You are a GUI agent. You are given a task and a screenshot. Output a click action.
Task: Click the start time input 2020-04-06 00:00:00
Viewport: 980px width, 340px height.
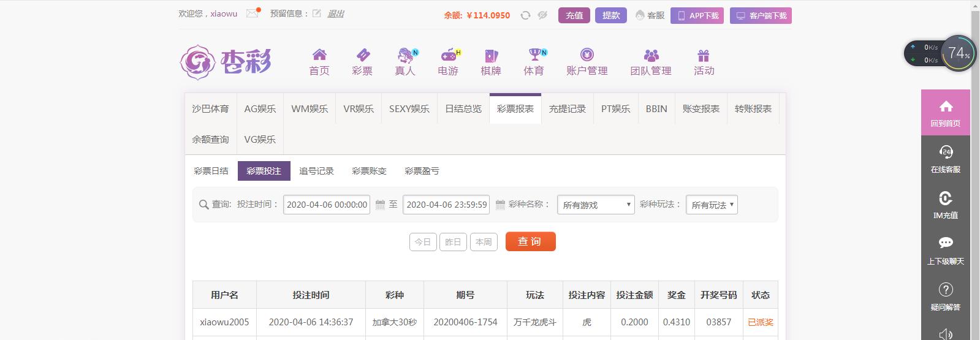[x=327, y=205]
